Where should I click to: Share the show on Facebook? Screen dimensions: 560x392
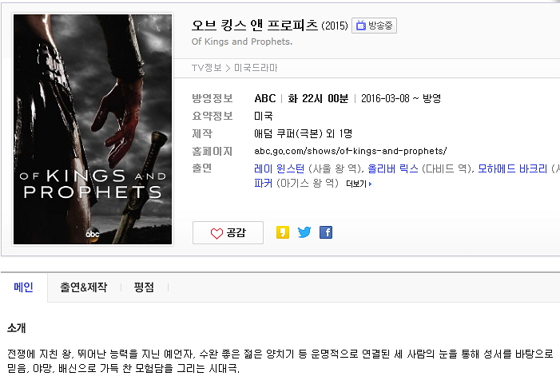[326, 232]
